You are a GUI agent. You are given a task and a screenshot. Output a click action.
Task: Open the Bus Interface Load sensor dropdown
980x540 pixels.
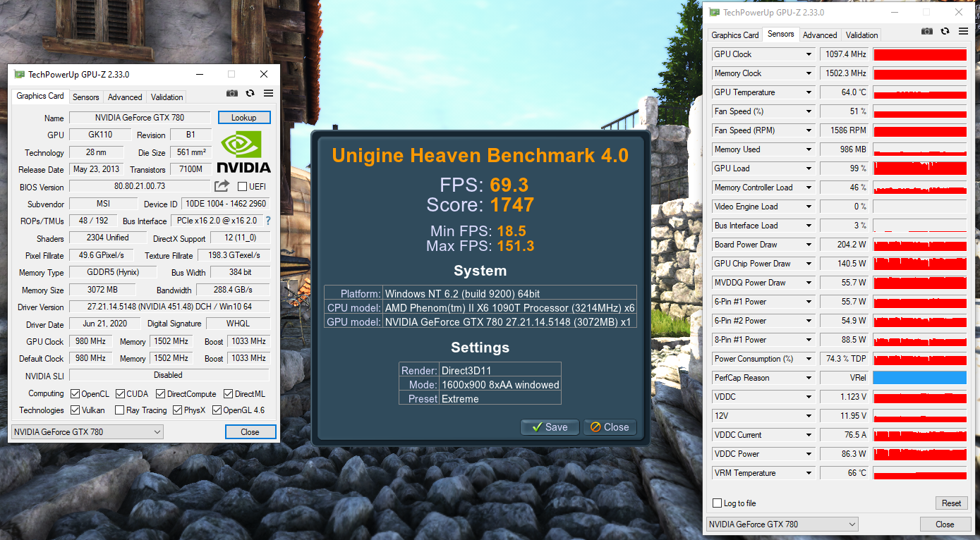click(x=809, y=226)
